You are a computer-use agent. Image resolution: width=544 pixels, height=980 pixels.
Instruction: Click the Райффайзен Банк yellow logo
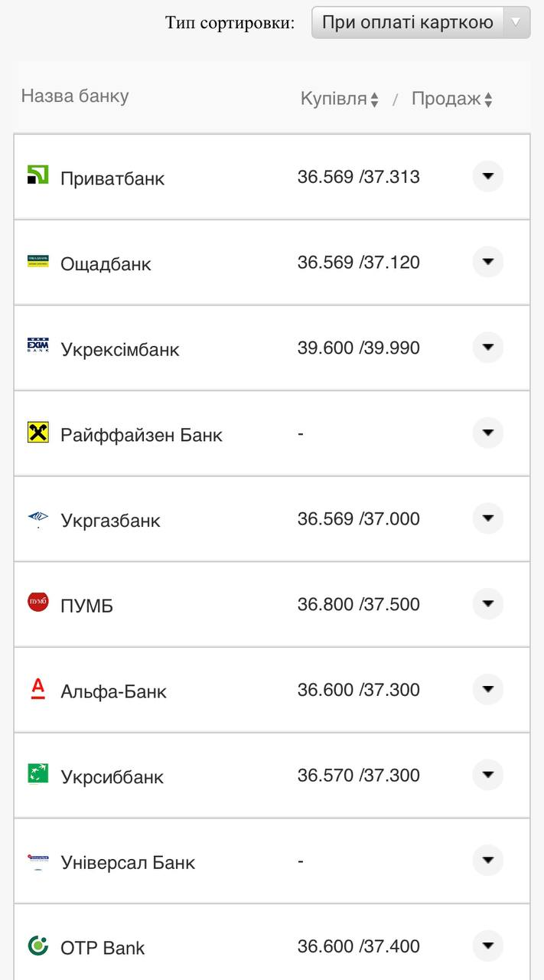click(x=37, y=433)
